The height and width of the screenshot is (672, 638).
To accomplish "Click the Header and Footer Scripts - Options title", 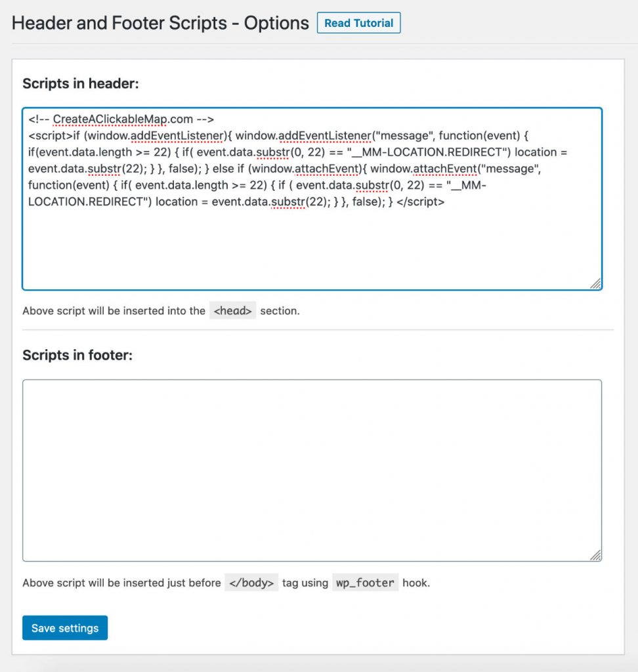I will coord(160,23).
